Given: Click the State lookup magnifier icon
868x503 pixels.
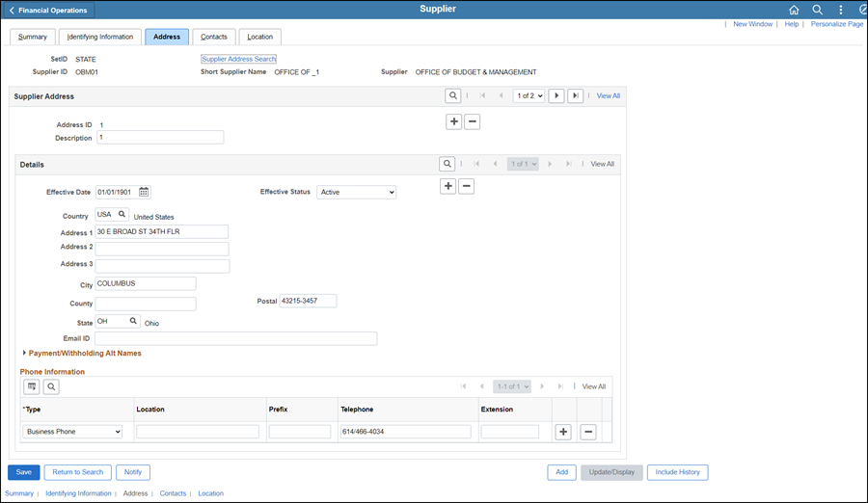Looking at the screenshot, I should pyautogui.click(x=133, y=321).
